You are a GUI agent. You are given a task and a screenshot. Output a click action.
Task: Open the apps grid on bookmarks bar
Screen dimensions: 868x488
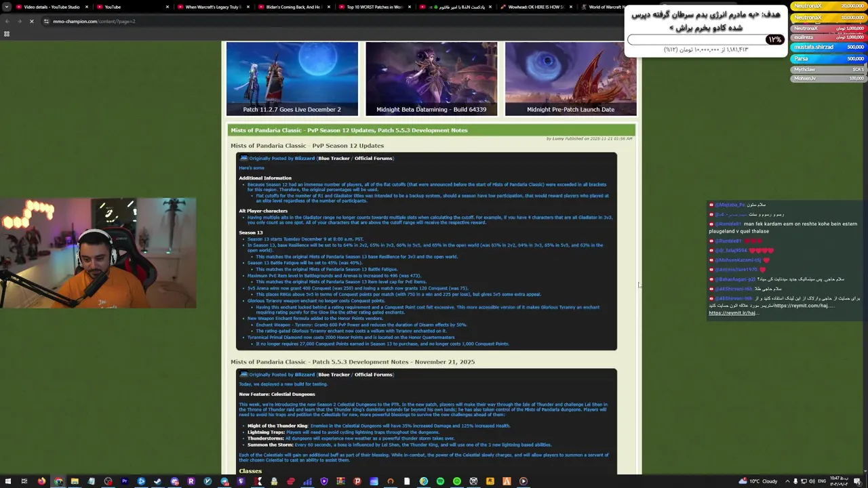pyautogui.click(x=7, y=34)
